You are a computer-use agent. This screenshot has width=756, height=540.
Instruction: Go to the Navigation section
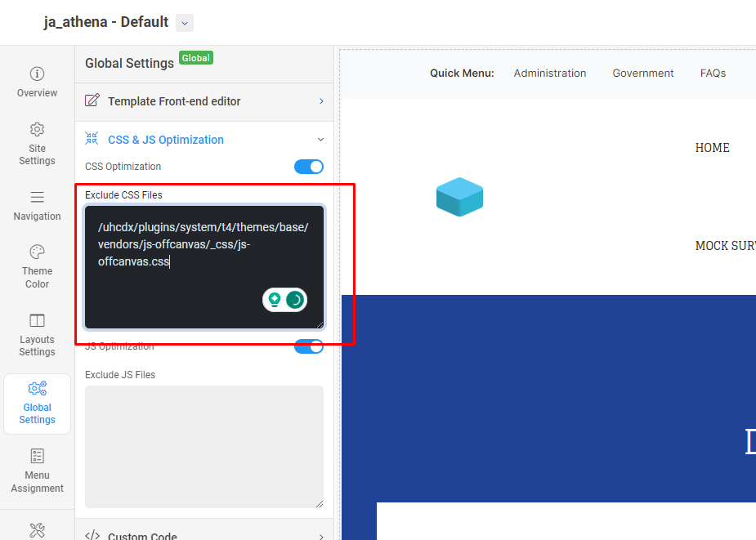pyautogui.click(x=37, y=205)
